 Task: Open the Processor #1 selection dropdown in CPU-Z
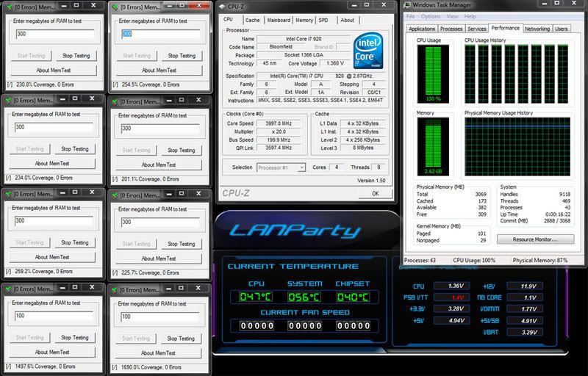(x=282, y=167)
